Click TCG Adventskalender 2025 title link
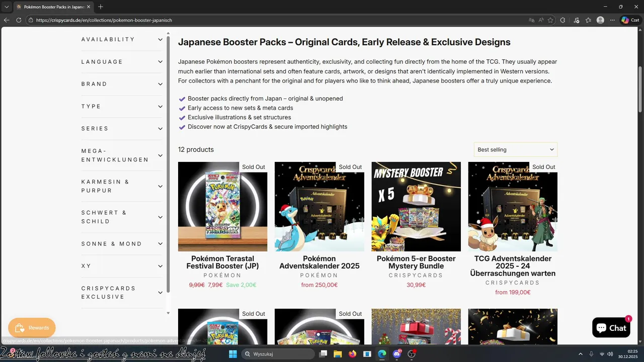The image size is (644, 362). [x=513, y=266]
